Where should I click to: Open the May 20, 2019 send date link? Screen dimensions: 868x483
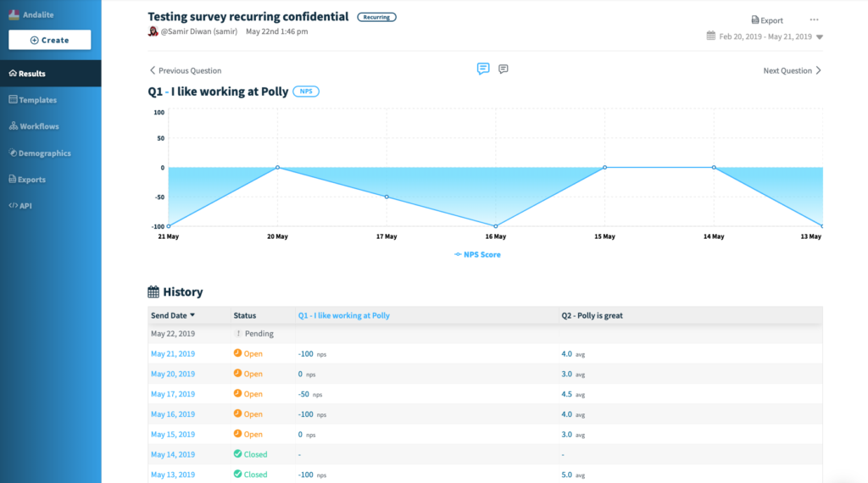point(173,374)
